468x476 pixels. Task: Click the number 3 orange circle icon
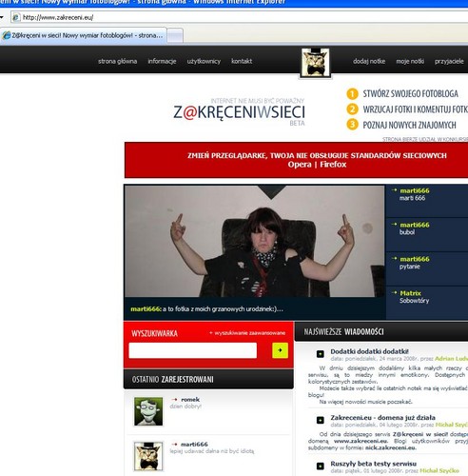(352, 125)
